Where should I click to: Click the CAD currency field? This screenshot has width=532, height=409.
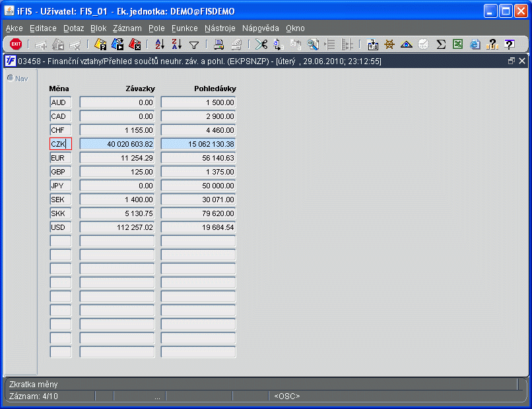point(61,116)
